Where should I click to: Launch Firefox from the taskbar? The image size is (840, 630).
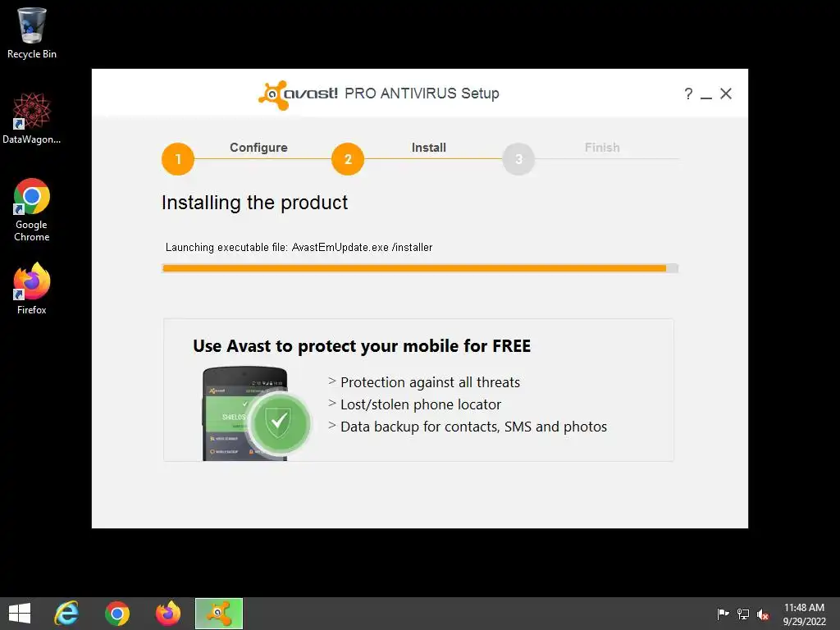(167, 614)
